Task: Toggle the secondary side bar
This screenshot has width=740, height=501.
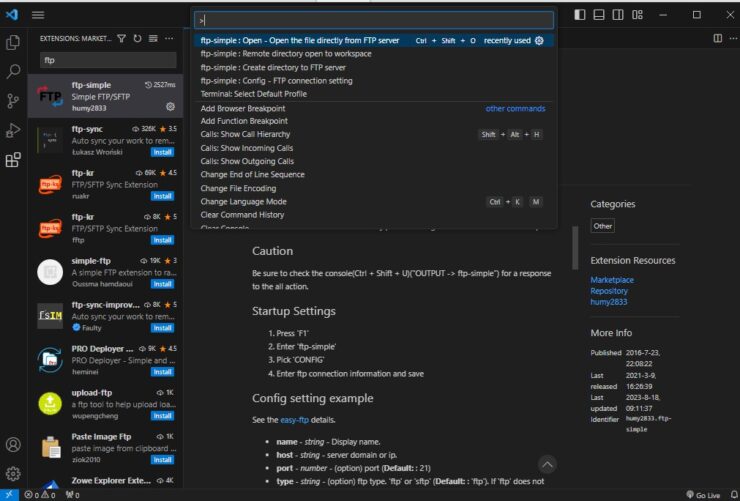Action: pyautogui.click(x=618, y=15)
